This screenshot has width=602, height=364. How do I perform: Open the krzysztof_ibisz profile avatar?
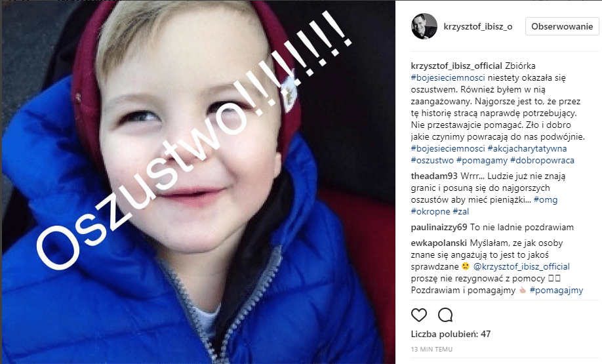pyautogui.click(x=424, y=26)
